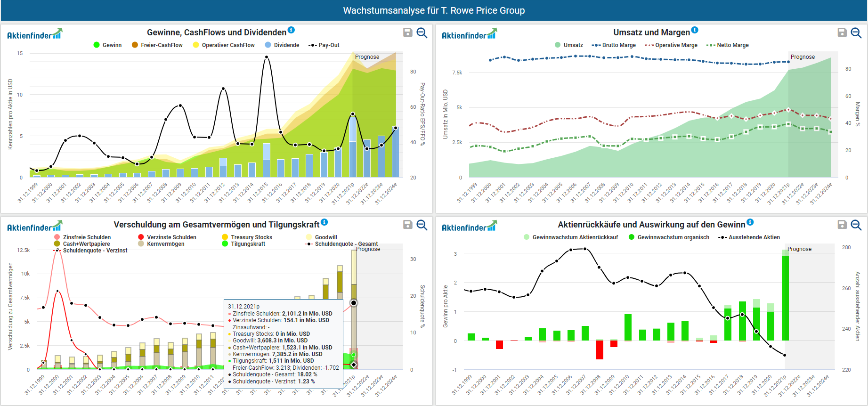
Task: Zoom into the Gewinne, CashFlows chart
Action: click(x=422, y=32)
